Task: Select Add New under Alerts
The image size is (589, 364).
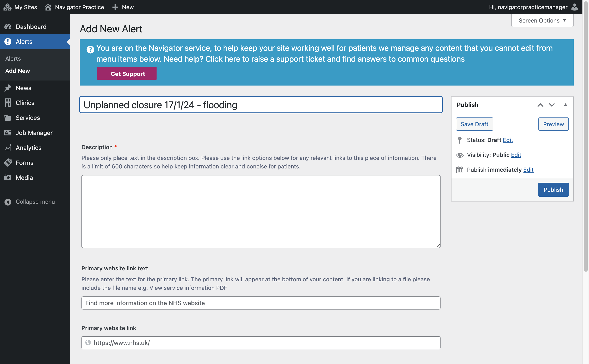Action: pyautogui.click(x=18, y=71)
